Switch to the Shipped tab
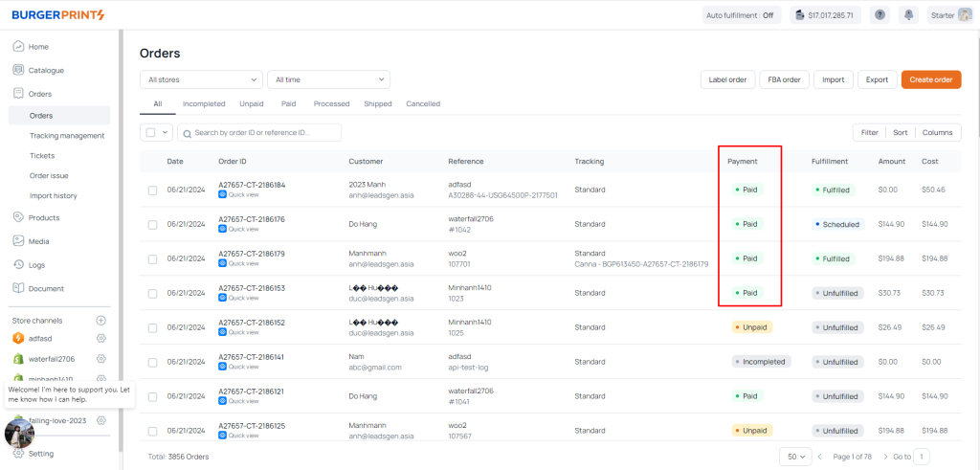The height and width of the screenshot is (470, 980). coord(377,103)
